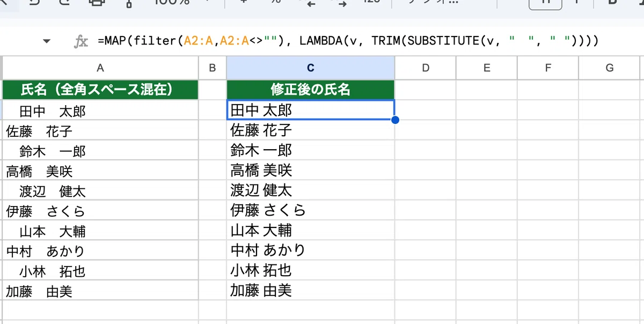Select column A cell 小林 拓也
This screenshot has width=644, height=324.
tap(100, 271)
